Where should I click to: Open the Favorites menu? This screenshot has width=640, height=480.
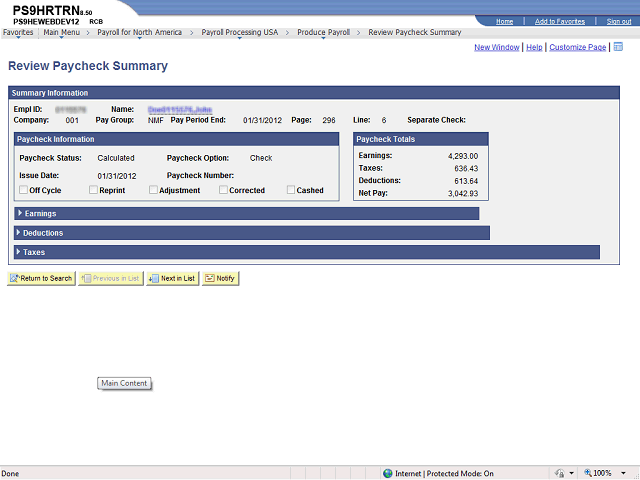18,32
